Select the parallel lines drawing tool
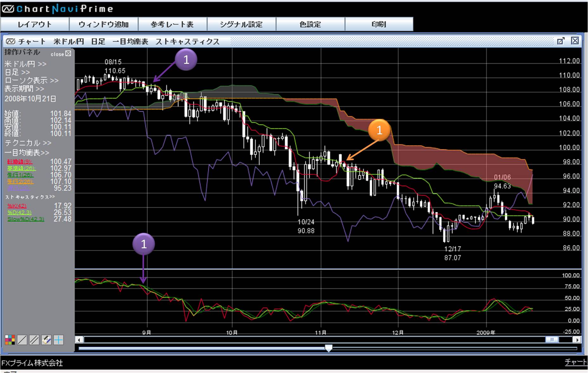This screenshot has height=373, width=588. click(x=34, y=340)
